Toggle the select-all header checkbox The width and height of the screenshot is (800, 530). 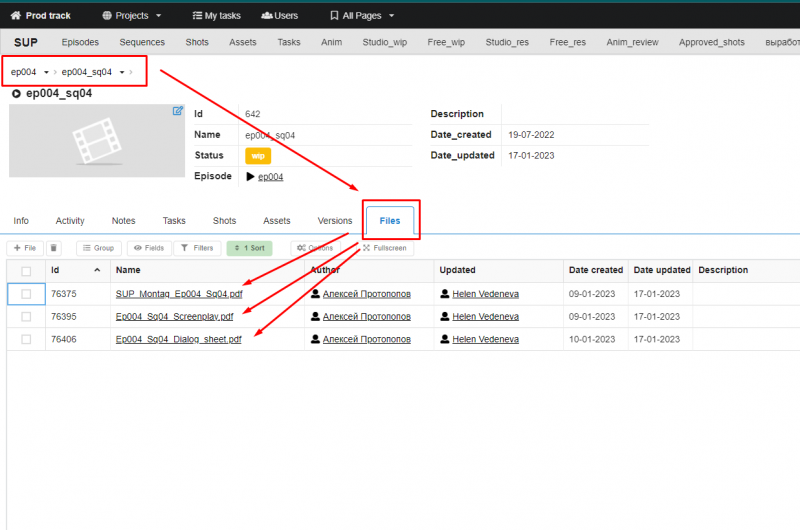tap(26, 271)
